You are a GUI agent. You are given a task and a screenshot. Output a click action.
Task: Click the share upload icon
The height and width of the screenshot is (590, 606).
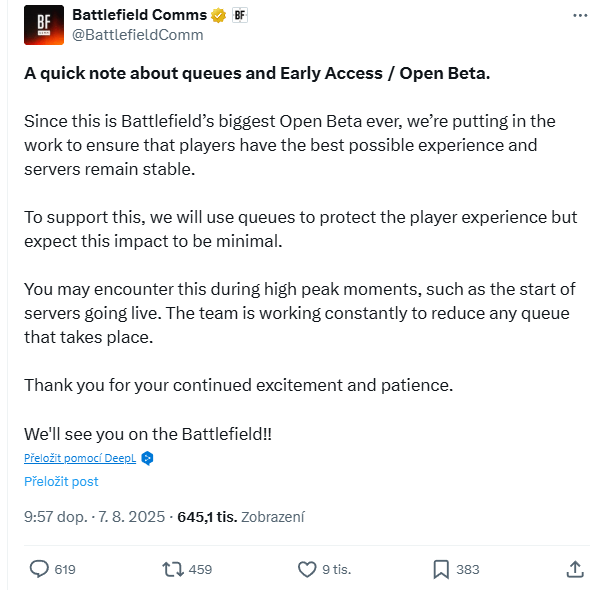[x=575, y=569]
